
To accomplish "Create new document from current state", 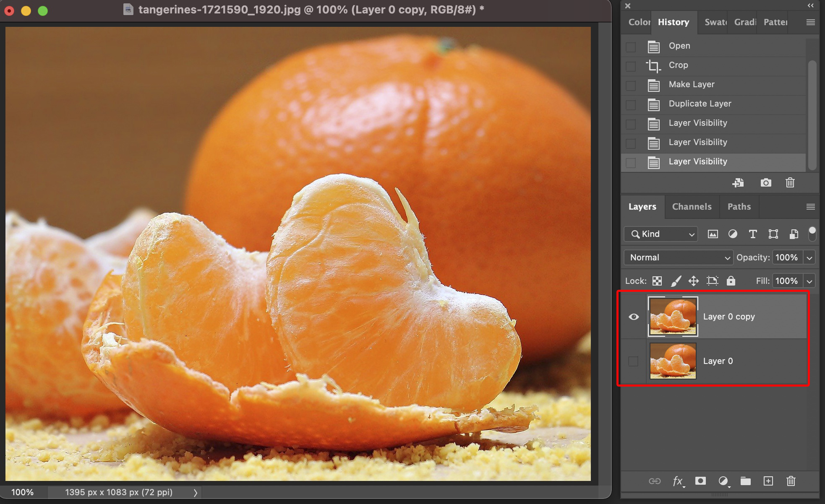I will (738, 183).
